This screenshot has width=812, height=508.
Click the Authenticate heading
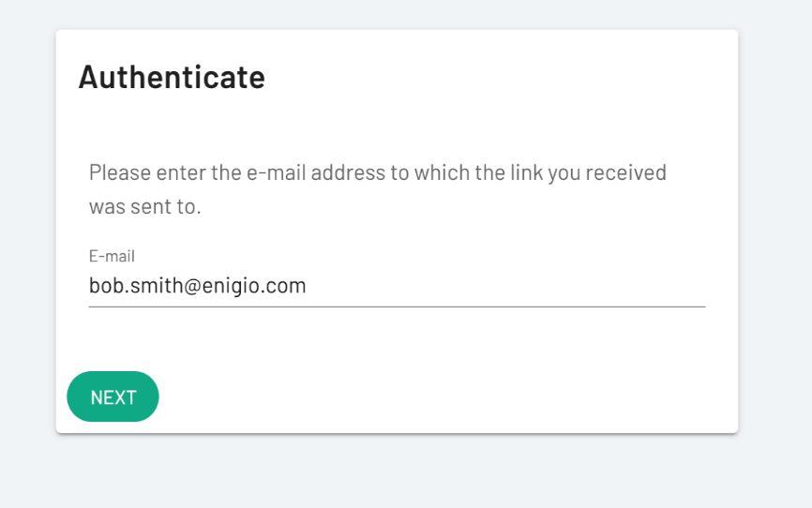coord(172,77)
